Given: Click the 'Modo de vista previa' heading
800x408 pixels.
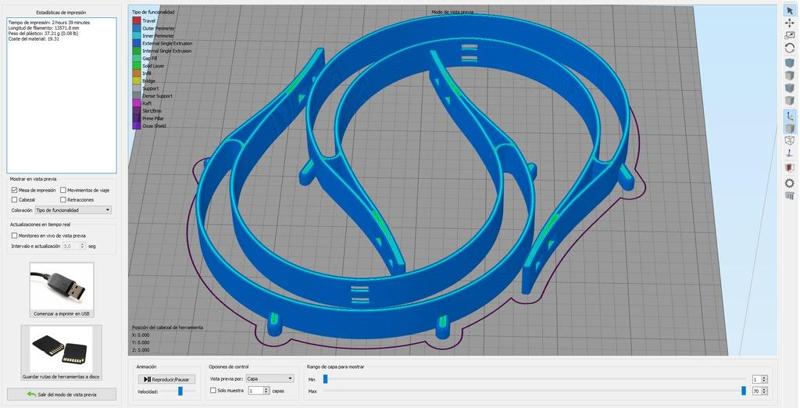Looking at the screenshot, I should pyautogui.click(x=455, y=12).
